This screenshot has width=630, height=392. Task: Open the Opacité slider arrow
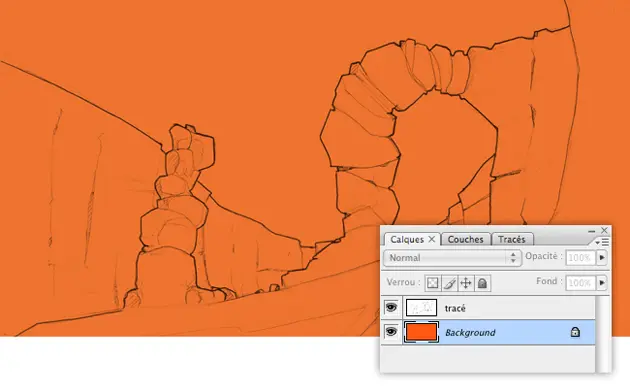click(x=602, y=257)
